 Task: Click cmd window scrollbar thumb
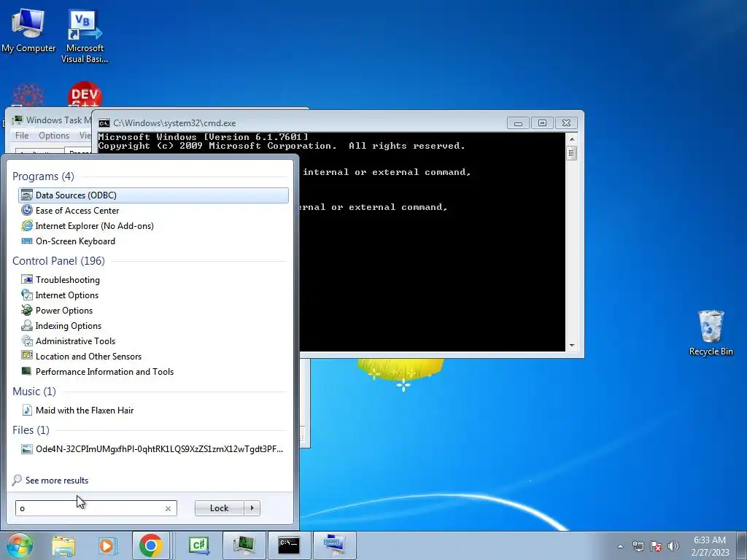click(x=572, y=153)
